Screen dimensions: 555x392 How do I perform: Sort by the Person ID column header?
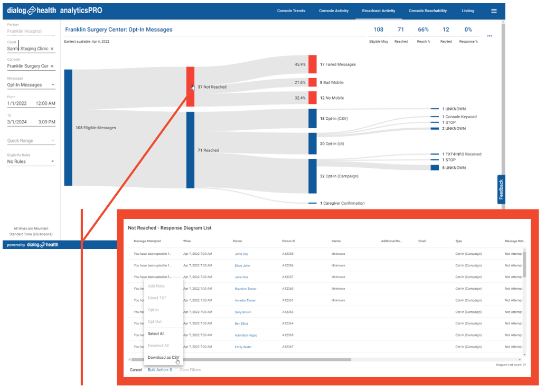(x=288, y=241)
